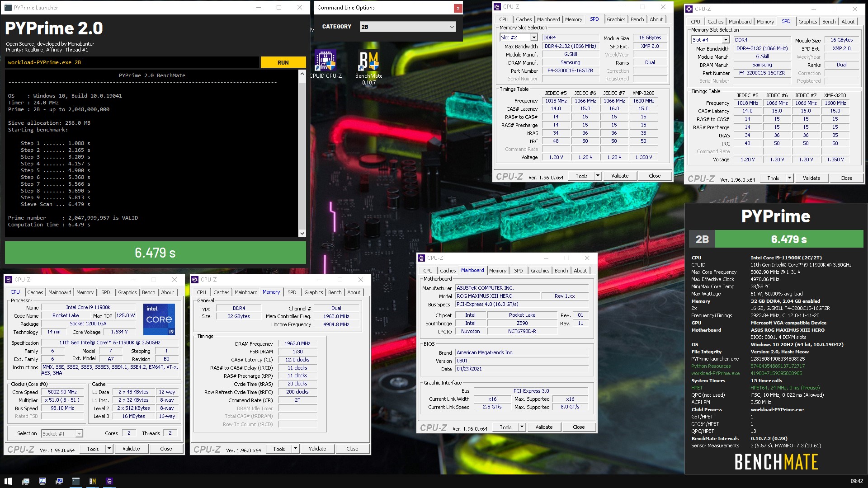
Task: Click "F4-3200C15-16GTZR" part number in Slot #2
Action: pos(570,70)
